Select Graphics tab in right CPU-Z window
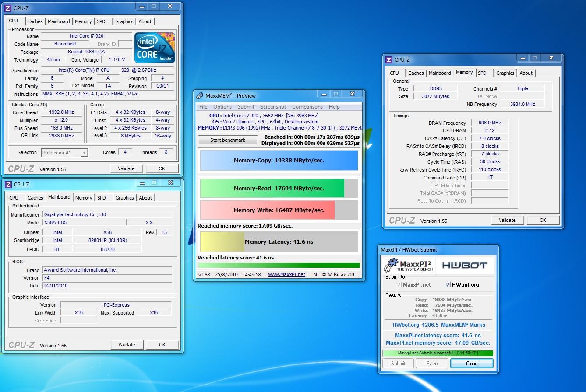The width and height of the screenshot is (586, 392). click(x=505, y=73)
